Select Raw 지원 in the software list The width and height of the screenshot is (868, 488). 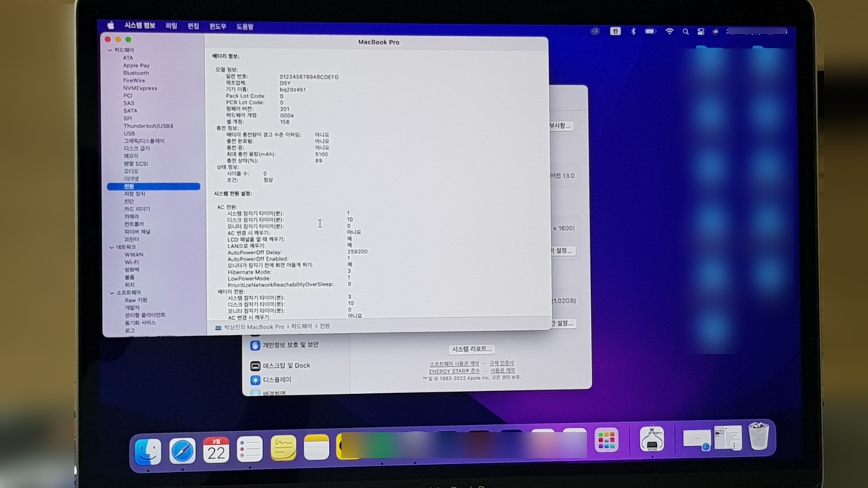(x=136, y=300)
